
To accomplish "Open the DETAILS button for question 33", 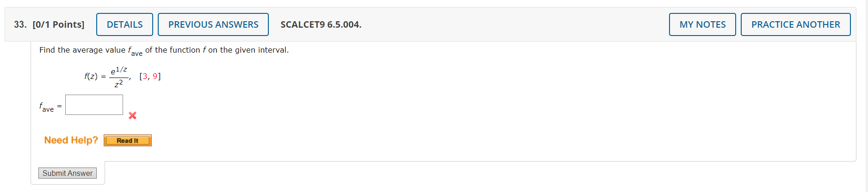I will (124, 24).
